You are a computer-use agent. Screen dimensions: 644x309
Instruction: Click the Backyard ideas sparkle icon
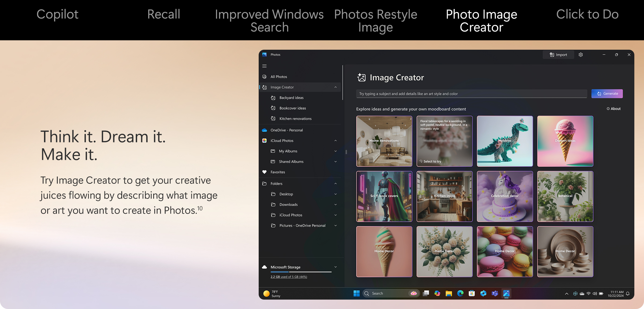273,98
